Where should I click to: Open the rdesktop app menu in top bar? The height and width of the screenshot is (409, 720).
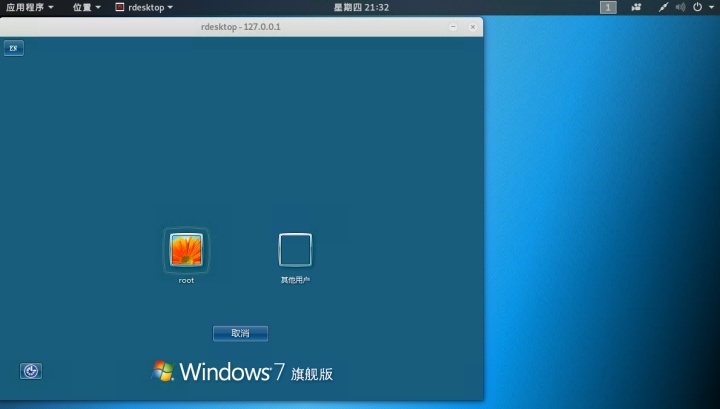[x=144, y=7]
